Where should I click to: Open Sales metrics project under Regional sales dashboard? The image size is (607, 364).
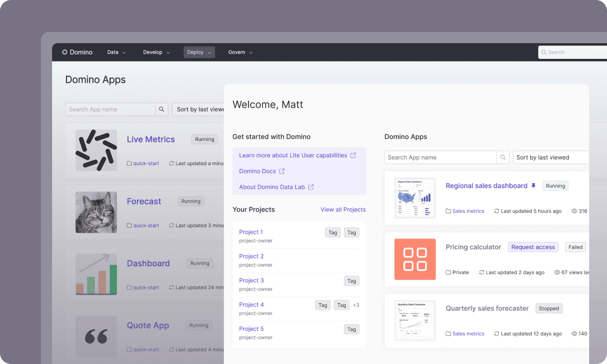[x=468, y=211]
